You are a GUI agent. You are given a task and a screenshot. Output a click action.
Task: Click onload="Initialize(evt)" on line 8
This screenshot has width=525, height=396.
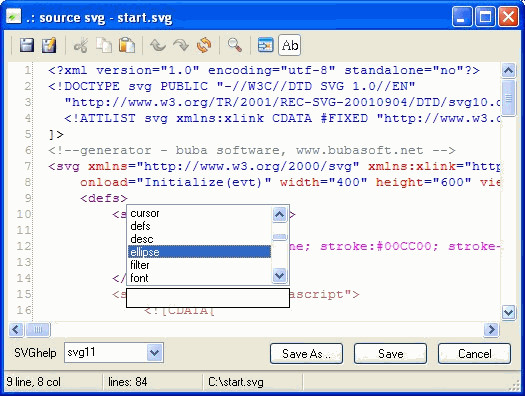pyautogui.click(x=176, y=182)
